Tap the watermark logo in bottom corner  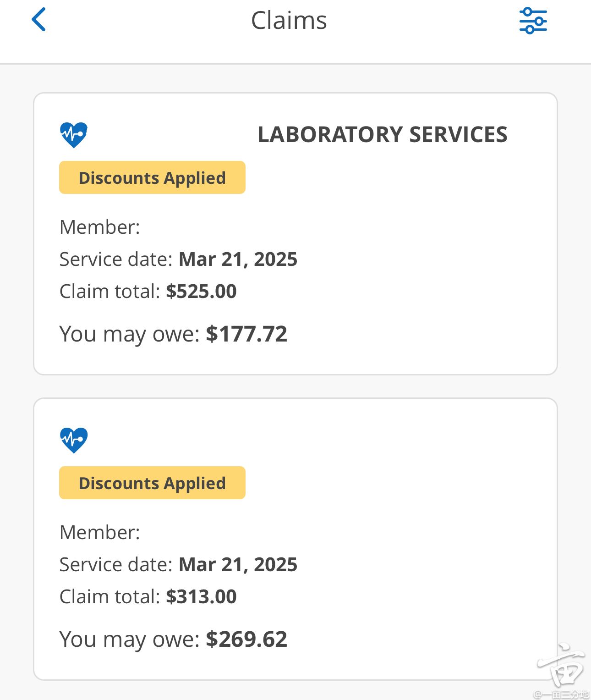click(x=563, y=671)
